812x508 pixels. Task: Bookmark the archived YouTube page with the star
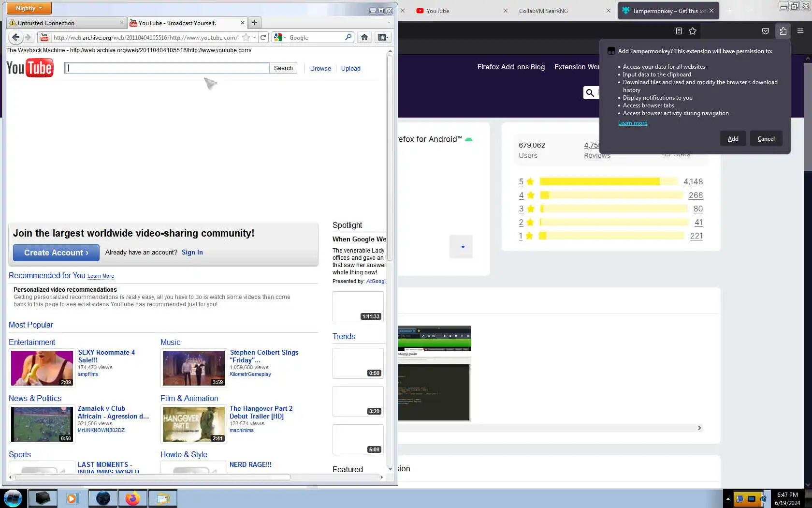[x=246, y=37]
